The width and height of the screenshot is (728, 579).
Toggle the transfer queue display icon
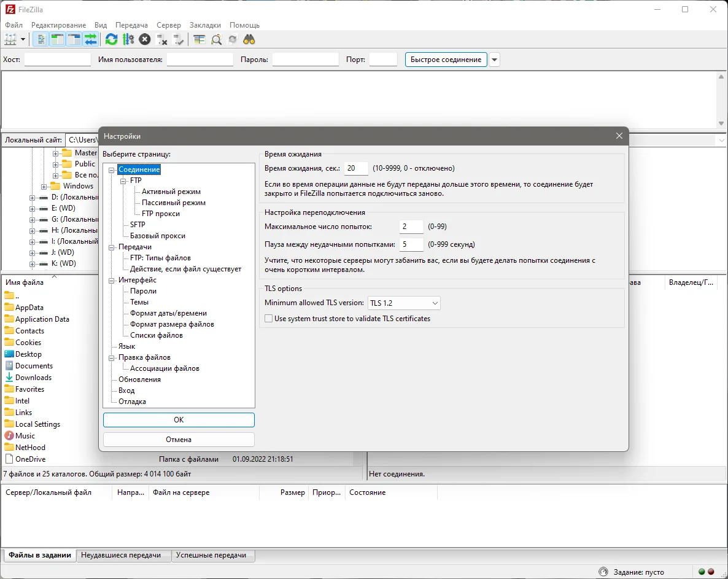pos(91,39)
